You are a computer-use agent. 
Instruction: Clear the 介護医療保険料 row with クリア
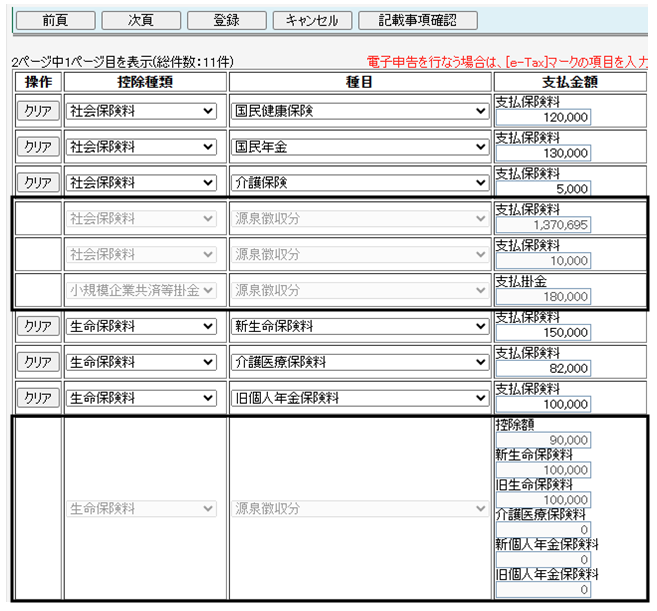[38, 362]
